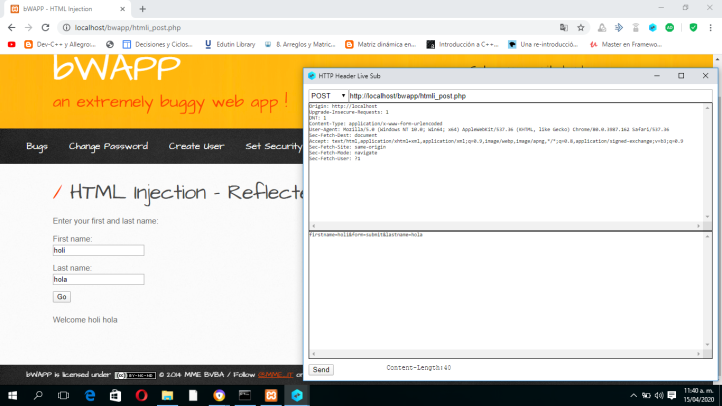Focus the First name input field

coord(99,250)
